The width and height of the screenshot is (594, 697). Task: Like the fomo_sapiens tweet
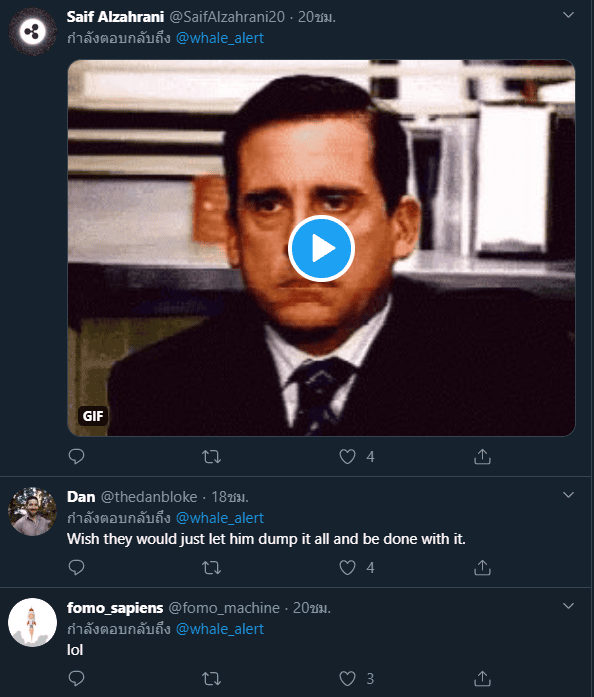pyautogui.click(x=347, y=678)
